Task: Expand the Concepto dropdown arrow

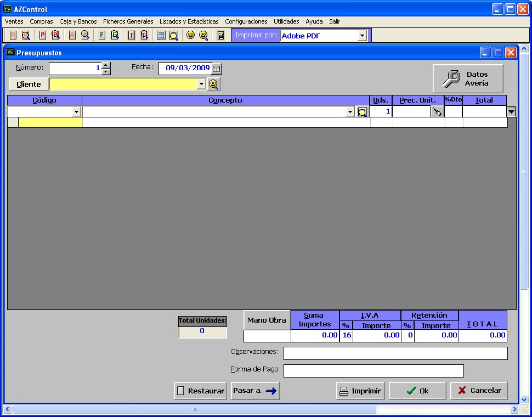Action: (350, 111)
